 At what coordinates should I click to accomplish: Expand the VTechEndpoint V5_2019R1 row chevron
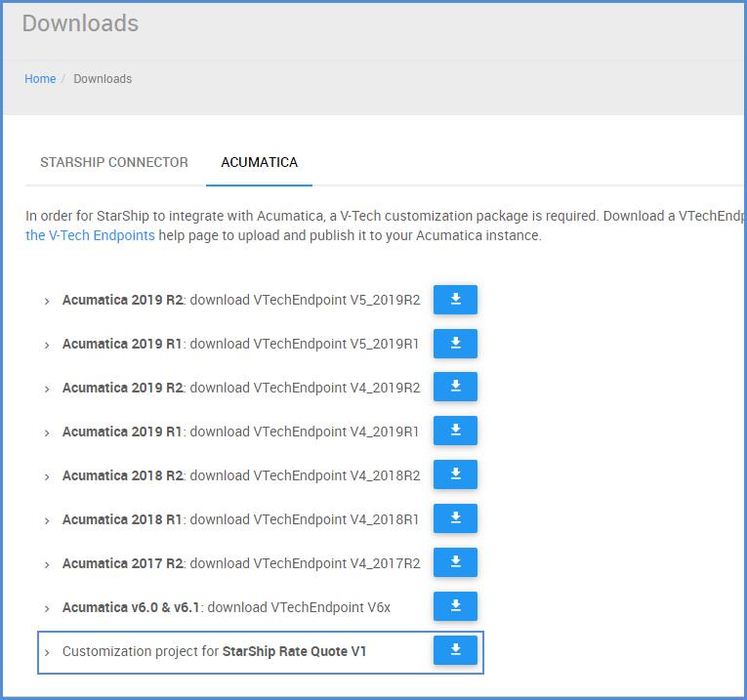pyautogui.click(x=47, y=346)
